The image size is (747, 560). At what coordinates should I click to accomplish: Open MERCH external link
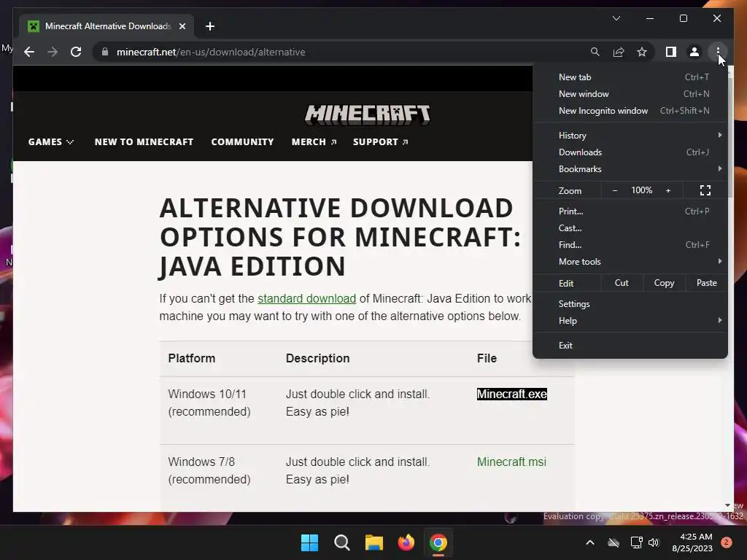click(x=314, y=142)
